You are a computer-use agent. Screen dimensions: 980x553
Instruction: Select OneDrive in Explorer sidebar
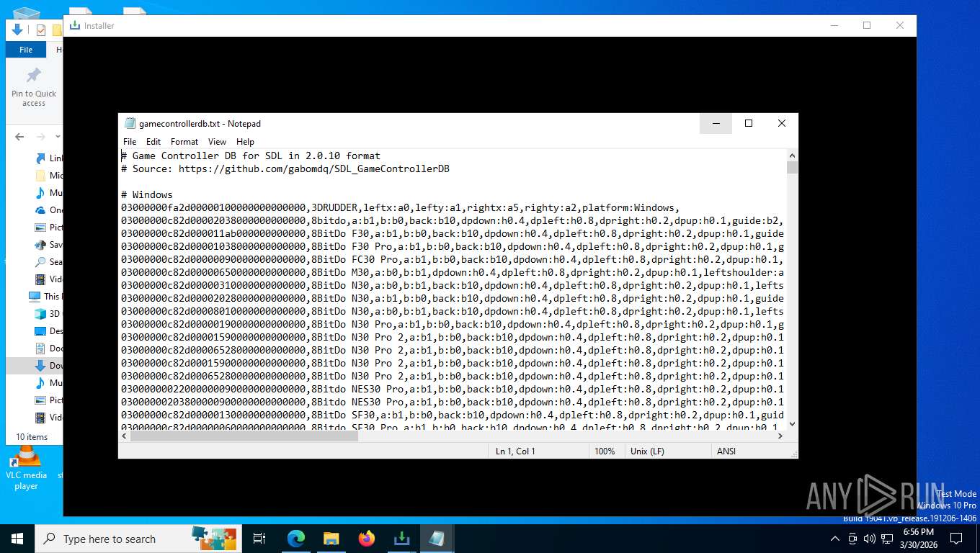[x=49, y=210]
